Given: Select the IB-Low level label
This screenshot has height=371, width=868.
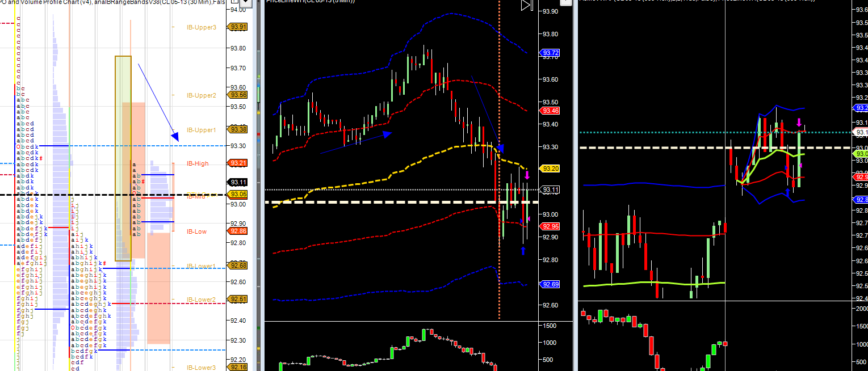Looking at the screenshot, I should pos(197,231).
